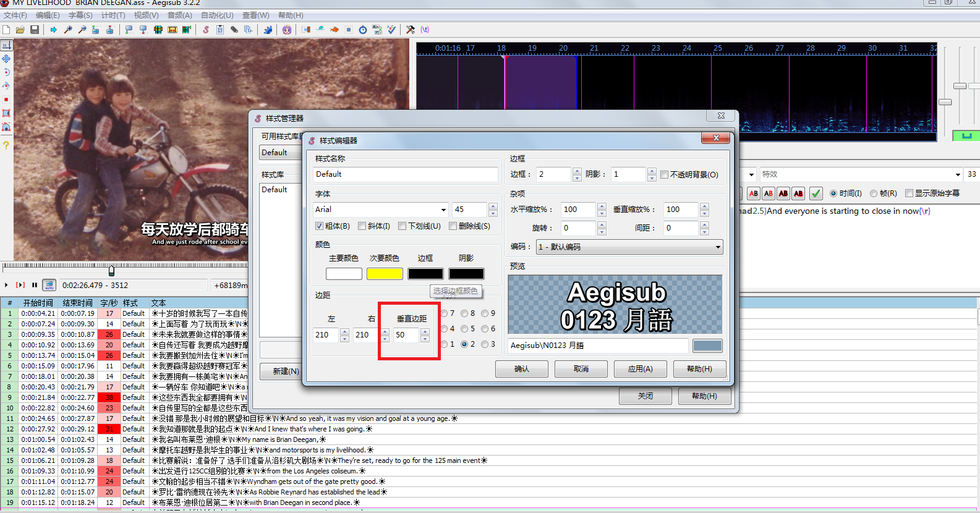Apply style changes with 应用(A)
980x513 pixels.
point(641,369)
